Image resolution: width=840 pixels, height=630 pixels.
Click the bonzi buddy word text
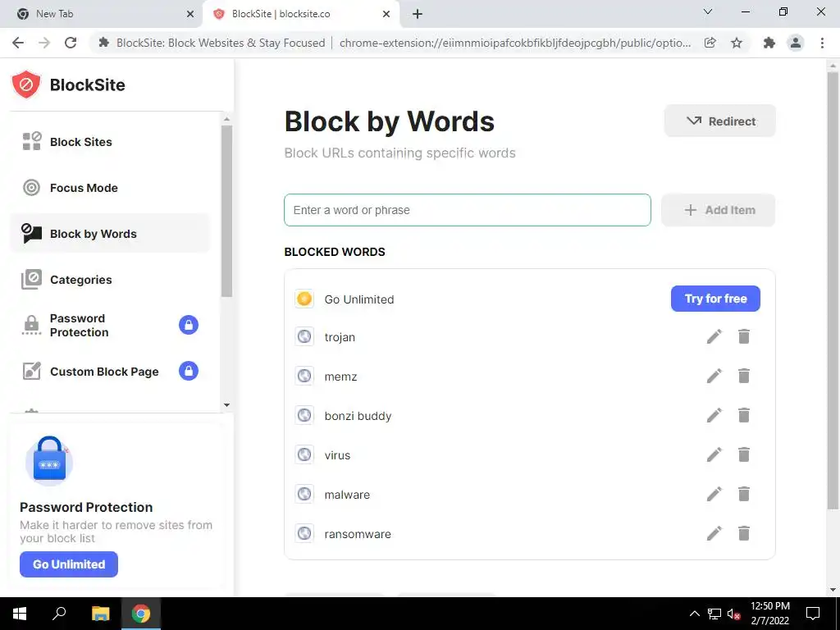pos(358,416)
